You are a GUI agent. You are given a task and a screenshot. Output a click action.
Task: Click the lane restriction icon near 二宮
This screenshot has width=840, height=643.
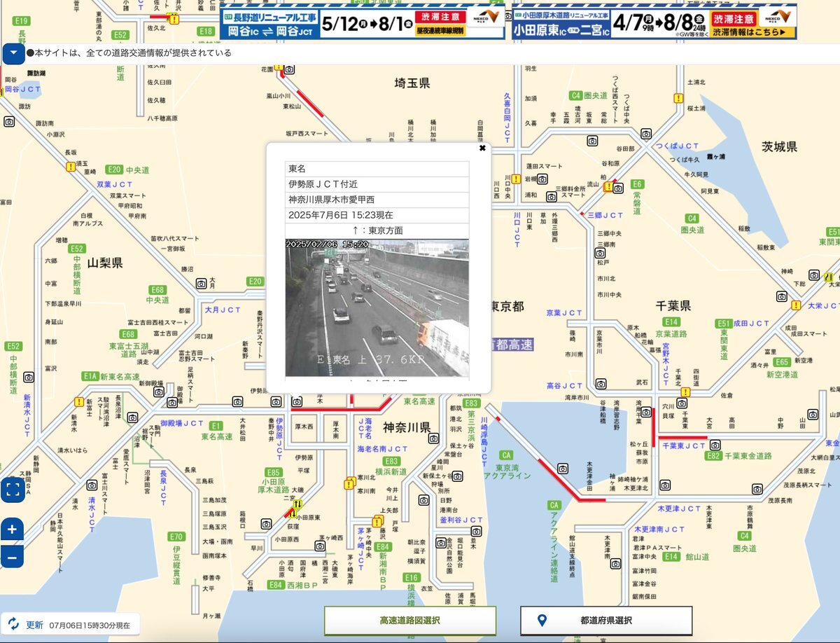pyautogui.click(x=297, y=504)
